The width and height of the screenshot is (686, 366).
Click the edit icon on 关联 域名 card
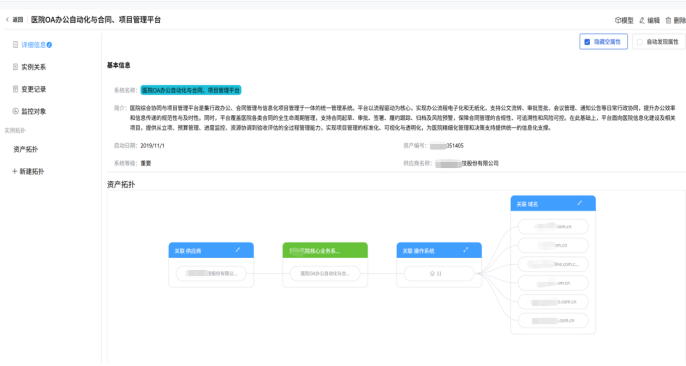pyautogui.click(x=580, y=203)
